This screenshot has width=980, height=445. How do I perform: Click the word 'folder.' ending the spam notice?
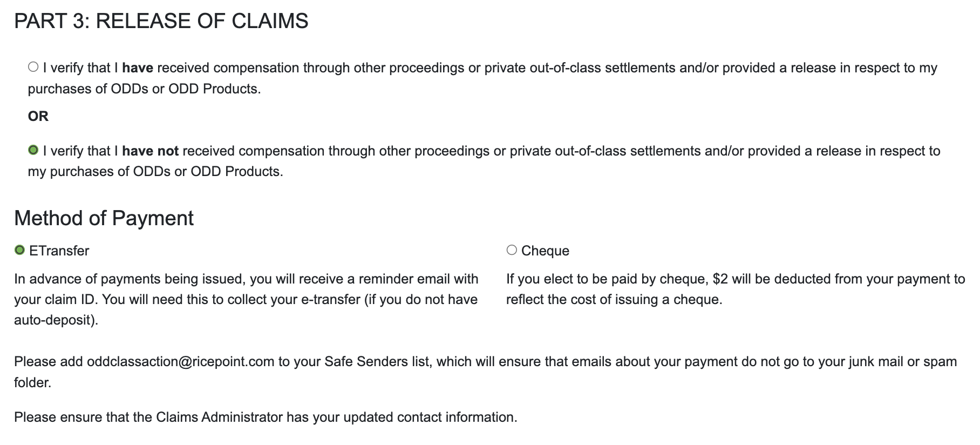click(33, 383)
